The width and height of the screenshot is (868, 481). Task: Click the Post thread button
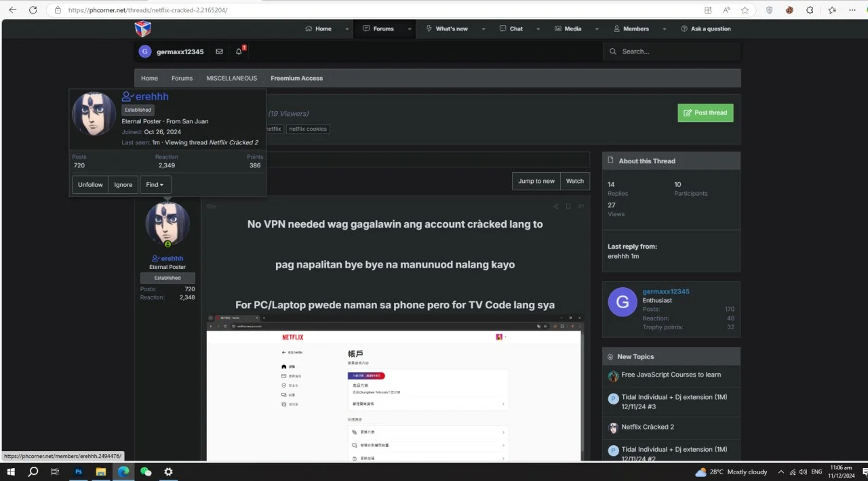coord(705,113)
